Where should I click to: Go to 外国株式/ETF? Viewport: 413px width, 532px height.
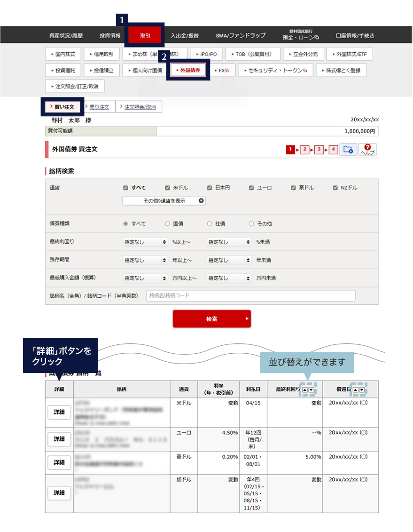350,54
